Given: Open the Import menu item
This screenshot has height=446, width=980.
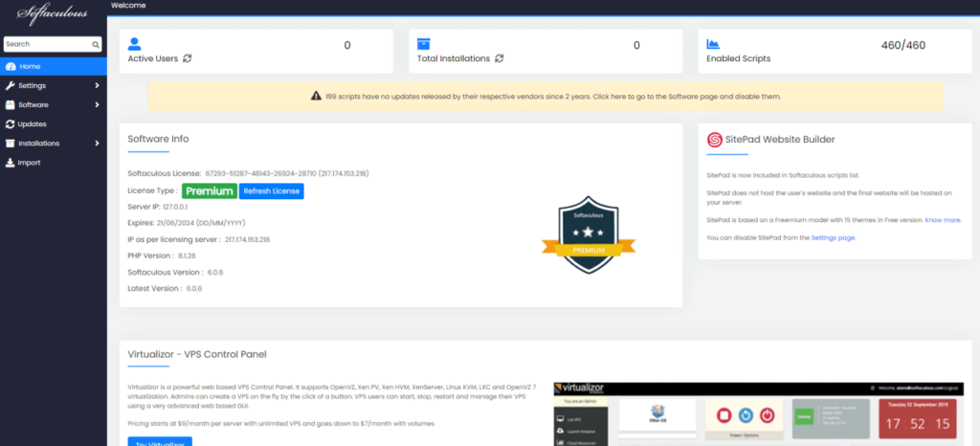Looking at the screenshot, I should tap(54, 163).
